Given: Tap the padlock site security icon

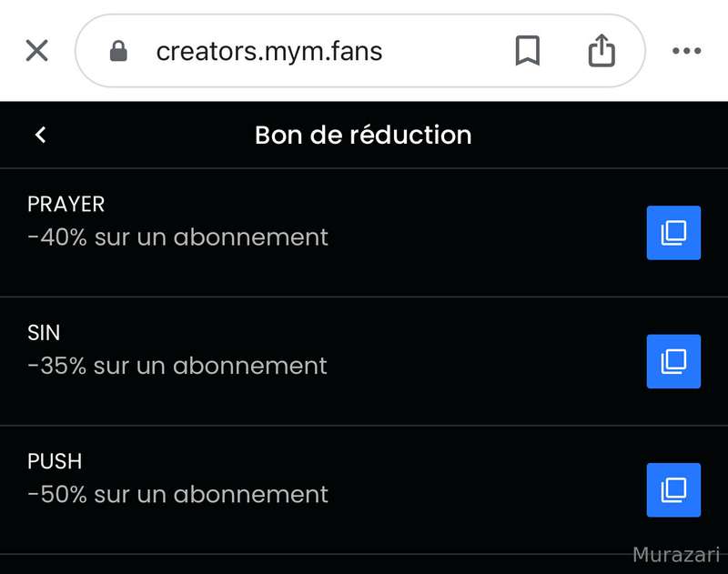Looking at the screenshot, I should pos(118,51).
